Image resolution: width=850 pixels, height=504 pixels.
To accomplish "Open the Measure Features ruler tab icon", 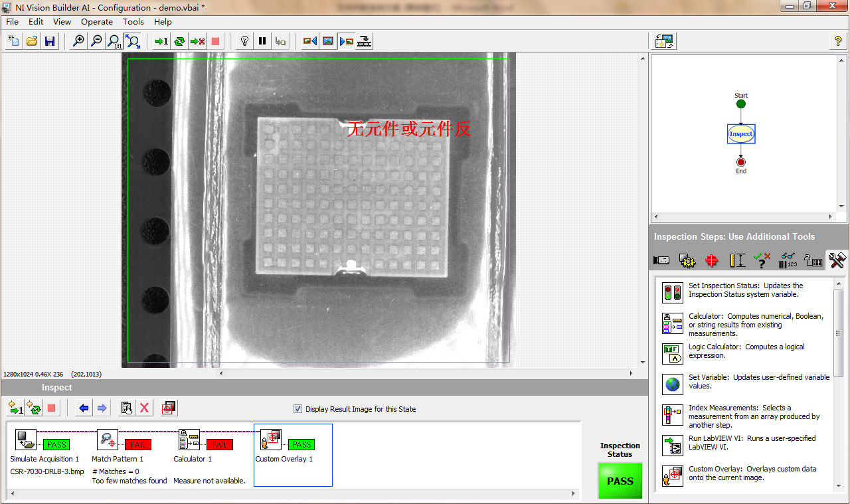I will point(737,260).
